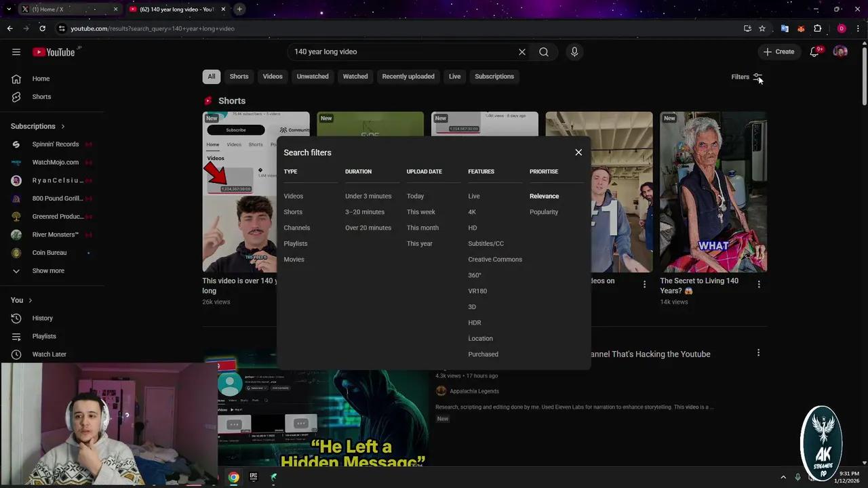This screenshot has height=488, width=868.
Task: Go to YouTube home via logo
Action: coord(54,52)
